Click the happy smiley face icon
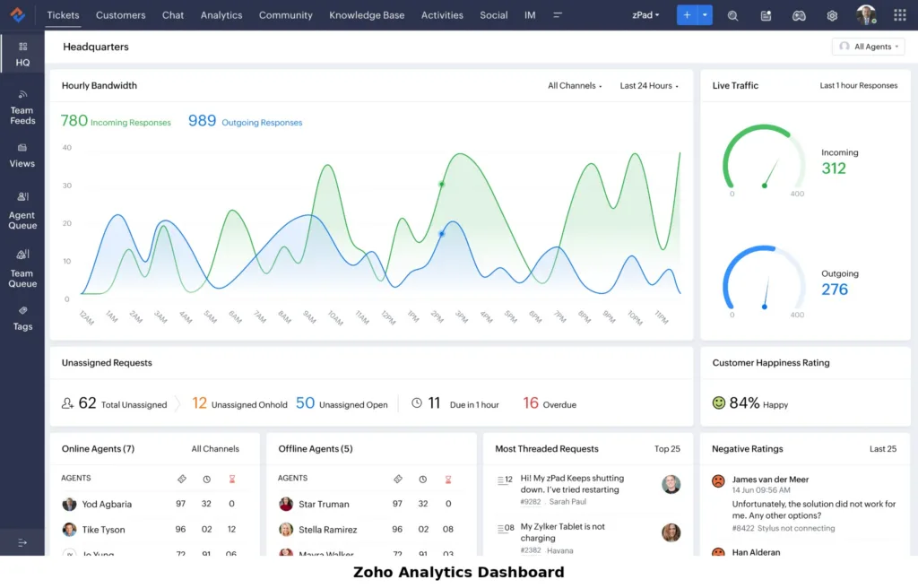This screenshot has width=918, height=588. [718, 403]
